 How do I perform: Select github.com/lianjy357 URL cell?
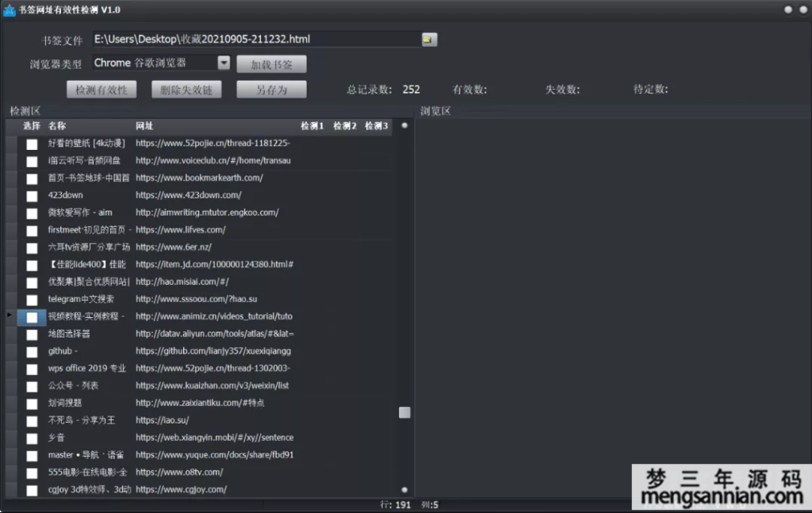point(213,351)
